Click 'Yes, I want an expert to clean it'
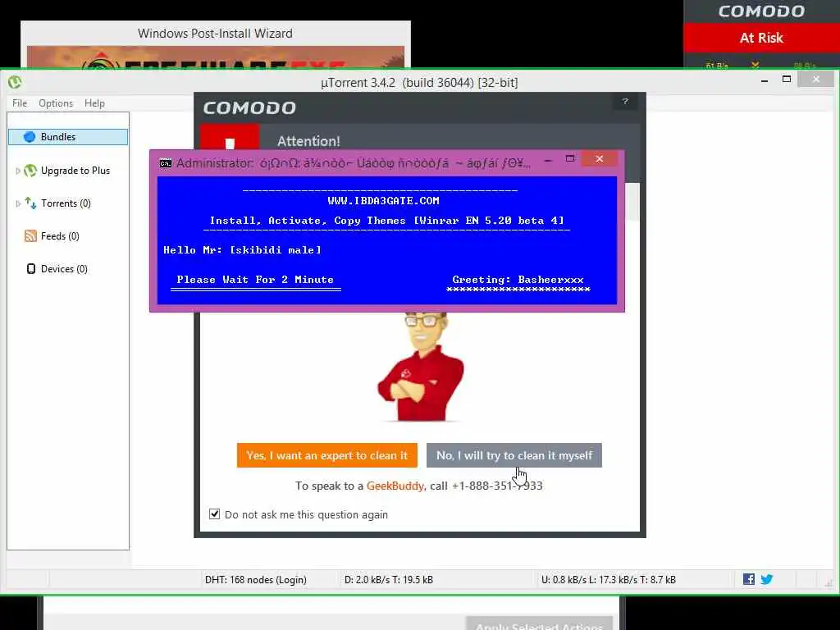Image resolution: width=840 pixels, height=630 pixels. [x=326, y=455]
